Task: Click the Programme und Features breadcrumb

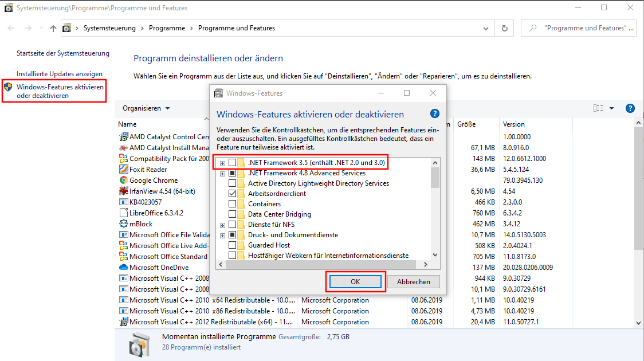Action: click(x=237, y=28)
